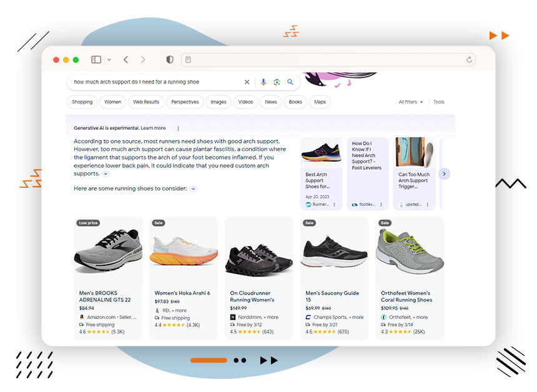Open the options menu on the Runner's World source card
The image size is (537, 392).
point(333,204)
